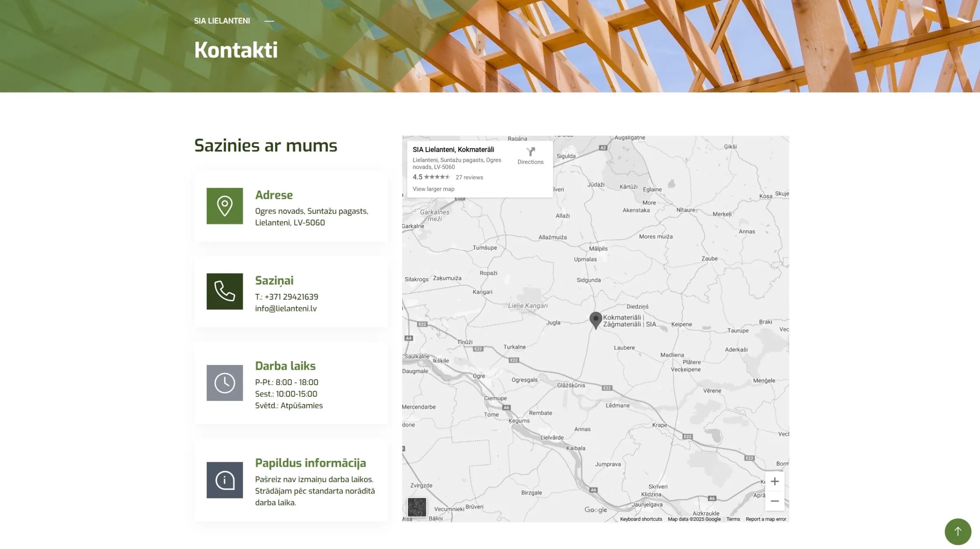Click Sest.: 10:00-15:00 text
The image size is (980, 549).
pos(286,394)
